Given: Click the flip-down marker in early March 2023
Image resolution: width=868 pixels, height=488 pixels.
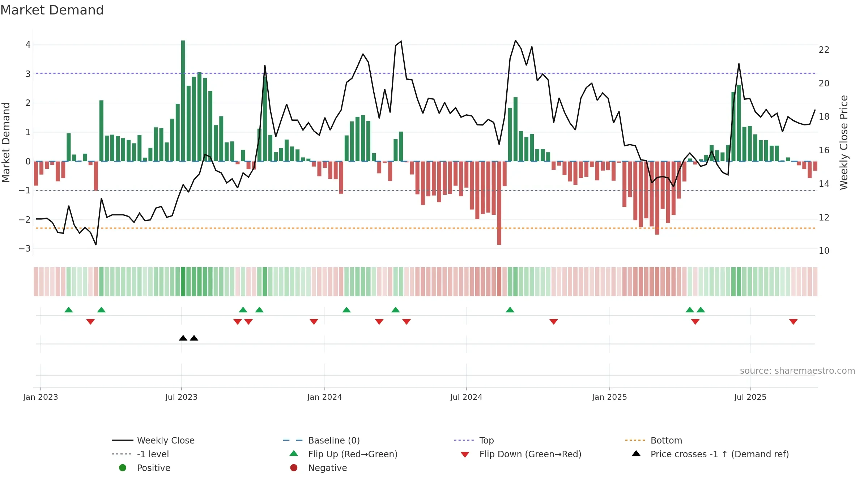Looking at the screenshot, I should (90, 321).
